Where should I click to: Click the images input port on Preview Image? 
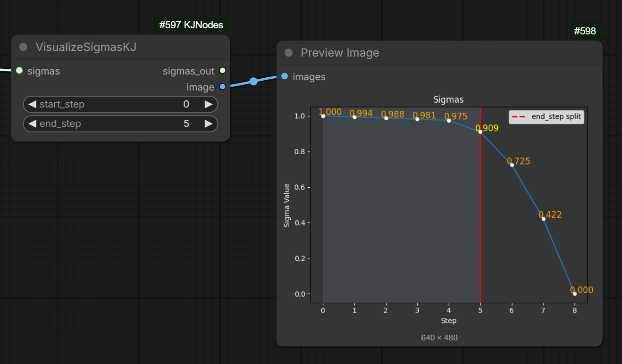(285, 76)
